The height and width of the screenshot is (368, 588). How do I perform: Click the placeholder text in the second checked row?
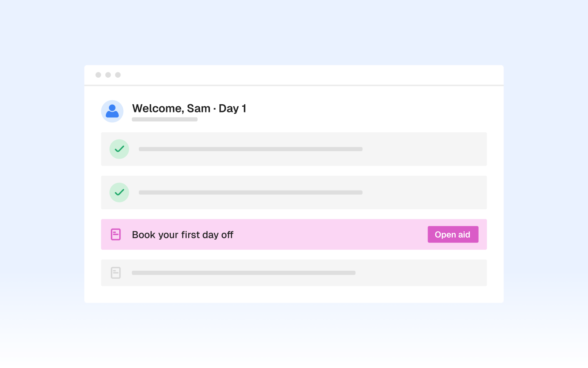251,193
